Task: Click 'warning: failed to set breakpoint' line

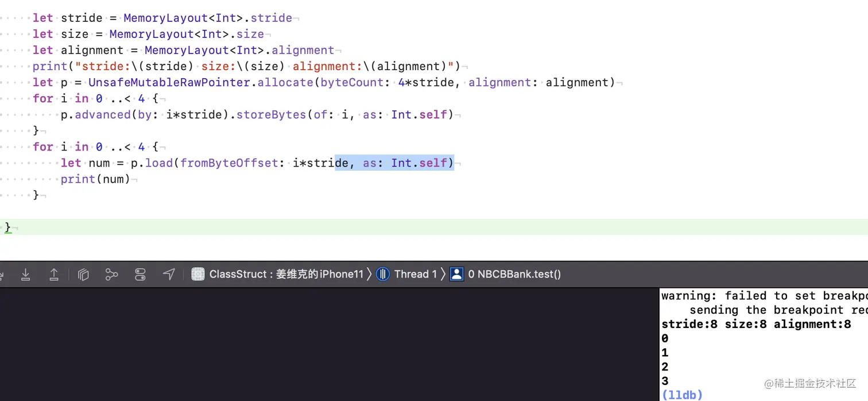Action: coord(765,296)
